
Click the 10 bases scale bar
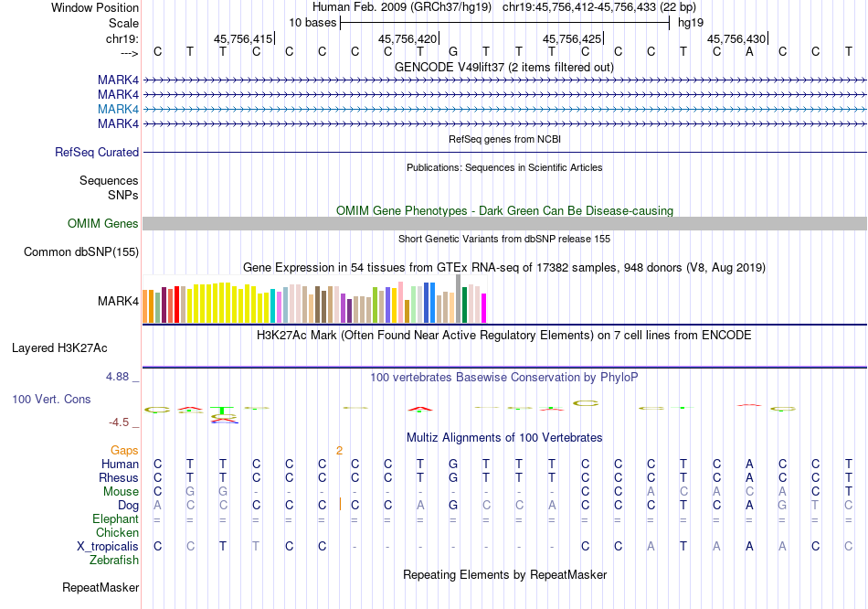[505, 23]
